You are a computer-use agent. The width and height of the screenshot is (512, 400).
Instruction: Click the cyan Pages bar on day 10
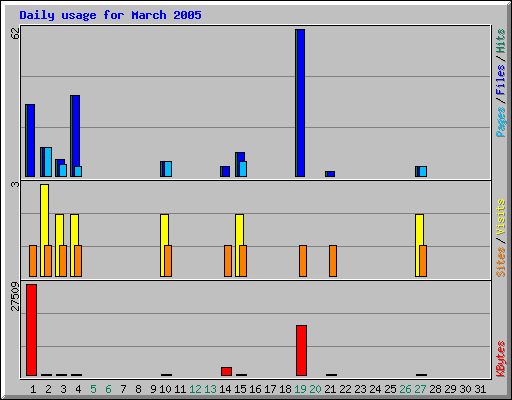click(x=168, y=169)
